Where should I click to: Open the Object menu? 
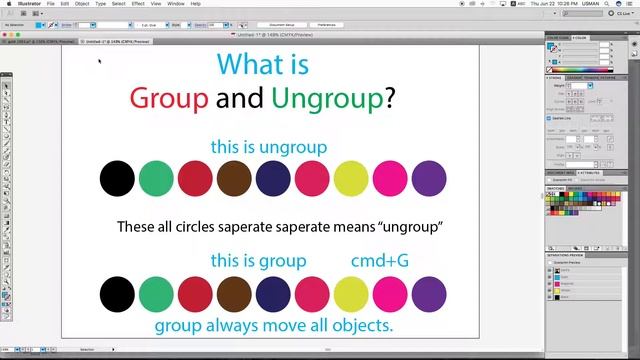point(82,4)
